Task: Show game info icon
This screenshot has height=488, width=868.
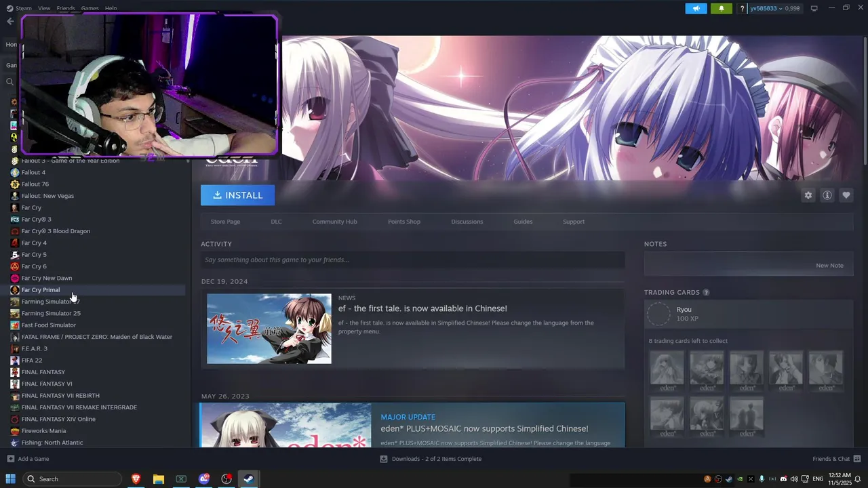Action: point(827,195)
